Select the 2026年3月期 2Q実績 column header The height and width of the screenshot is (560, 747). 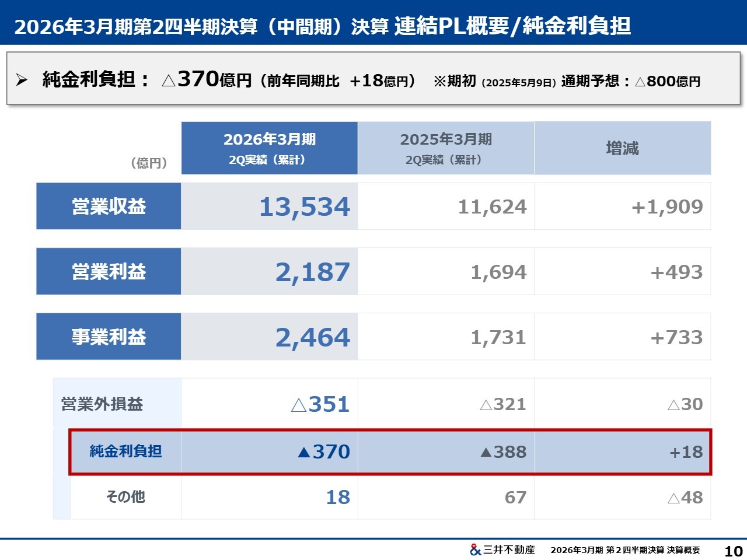pyautogui.click(x=269, y=148)
